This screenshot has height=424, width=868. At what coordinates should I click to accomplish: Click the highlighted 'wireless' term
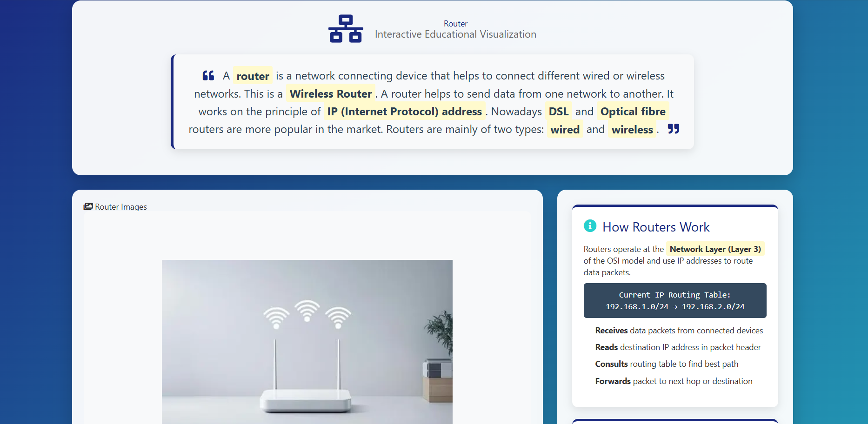point(632,130)
